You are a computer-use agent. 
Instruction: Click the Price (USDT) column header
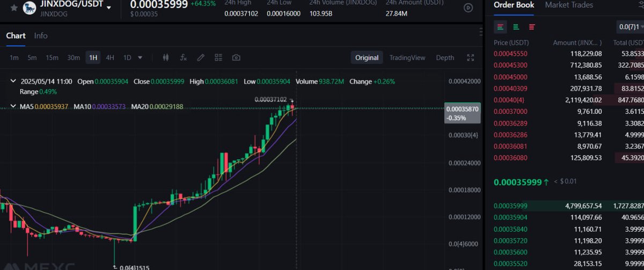click(x=511, y=42)
